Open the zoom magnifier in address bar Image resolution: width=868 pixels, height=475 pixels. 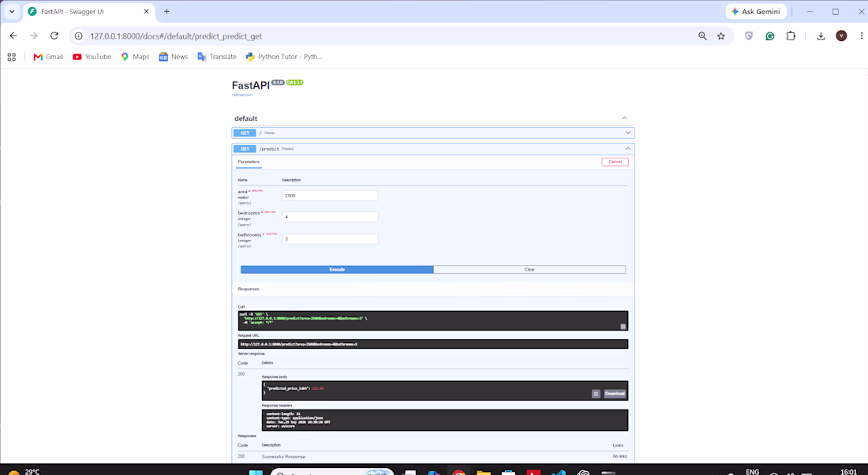702,36
